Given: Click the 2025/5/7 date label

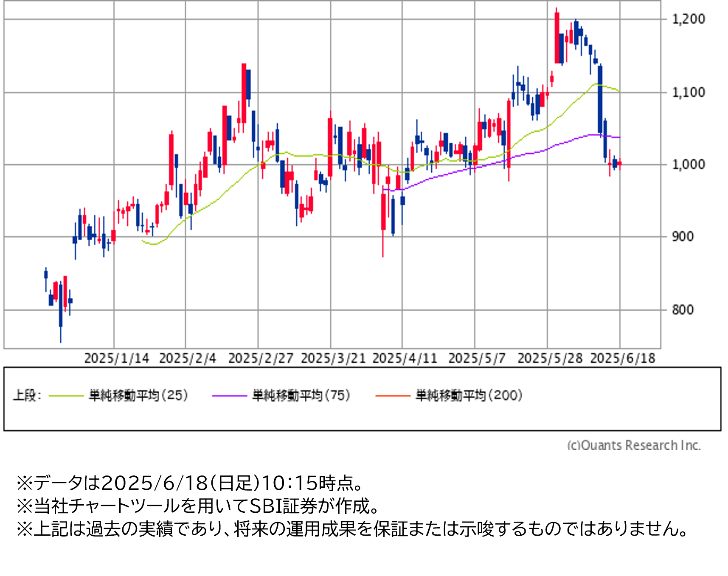Looking at the screenshot, I should pos(477,359).
